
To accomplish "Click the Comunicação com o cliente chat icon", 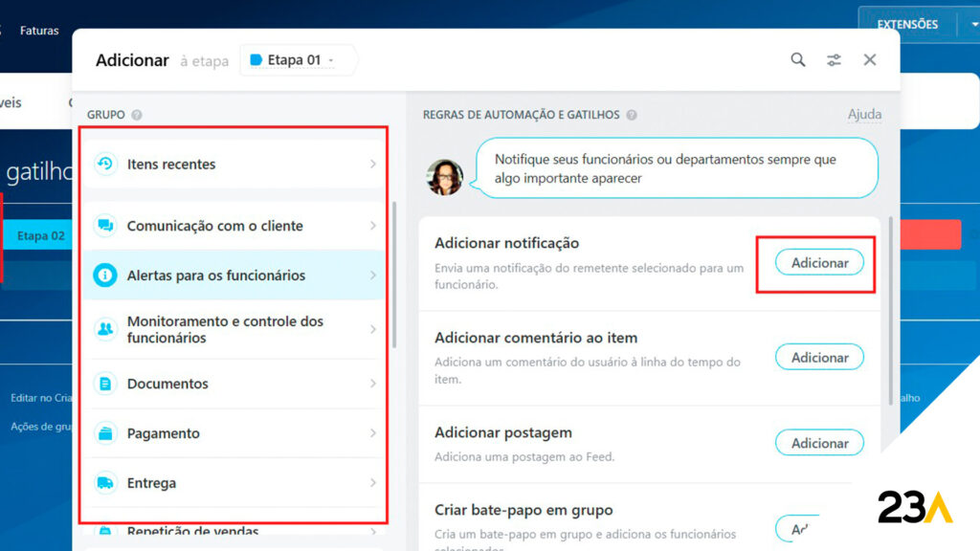I will [105, 226].
